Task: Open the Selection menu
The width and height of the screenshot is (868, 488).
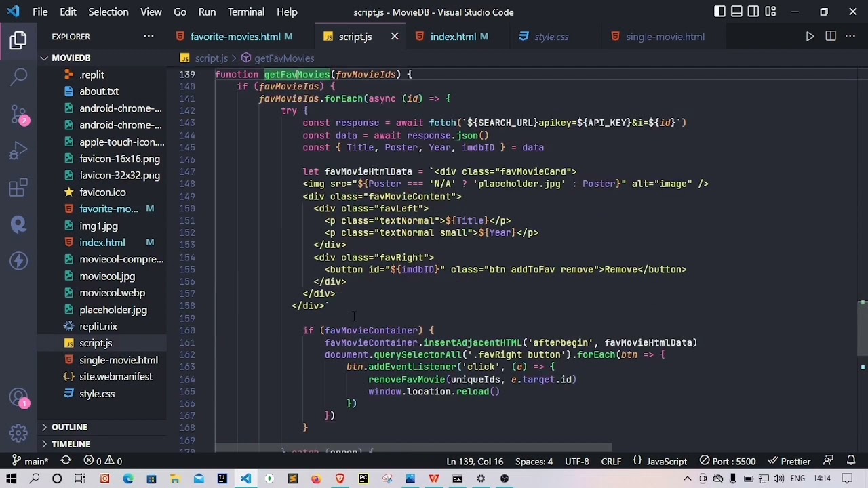Action: tap(108, 12)
